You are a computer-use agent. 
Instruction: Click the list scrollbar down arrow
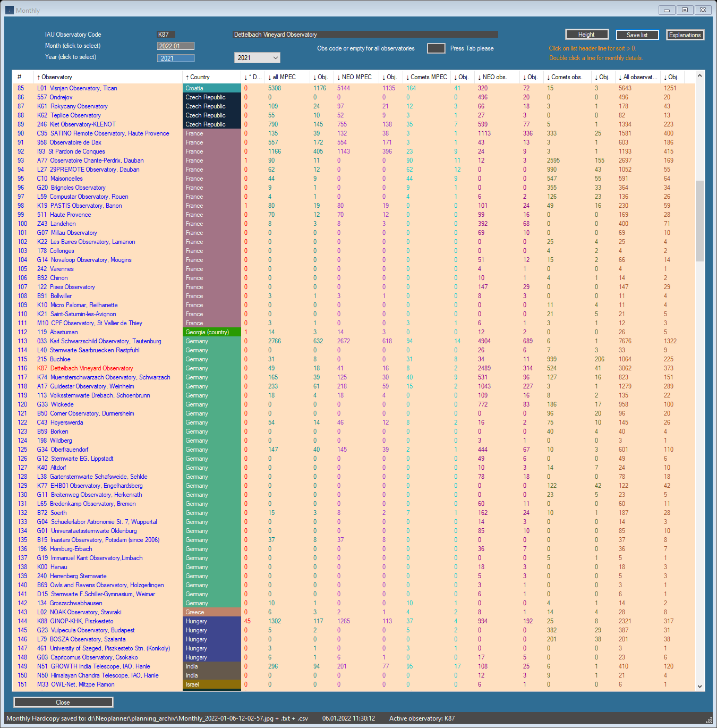699,686
